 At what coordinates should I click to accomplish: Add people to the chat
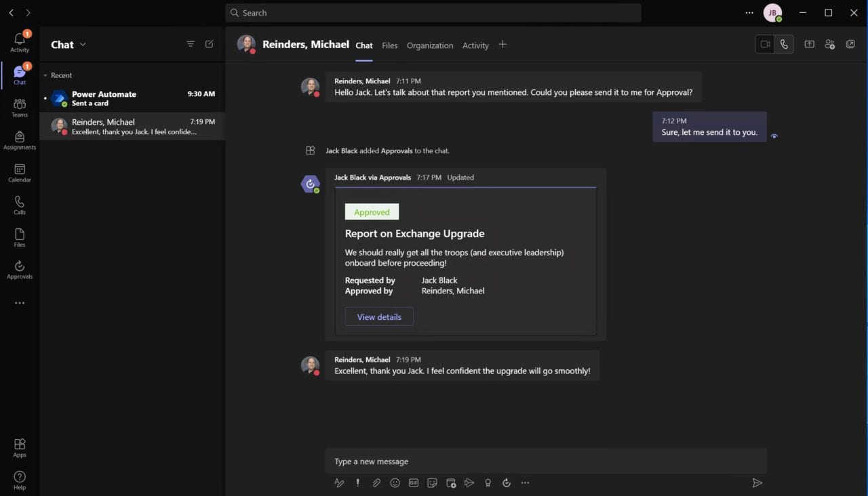[829, 44]
